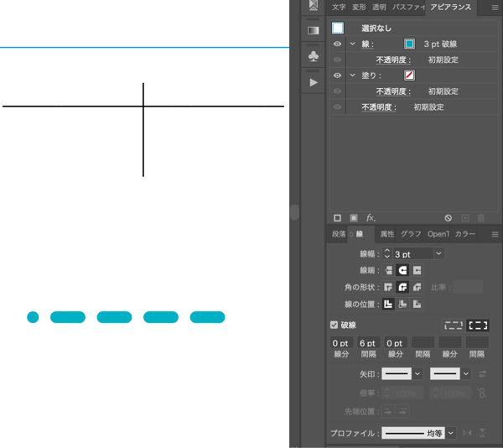Swap start and end arrowheads
The width and height of the screenshot is (503, 448).
coord(482,374)
